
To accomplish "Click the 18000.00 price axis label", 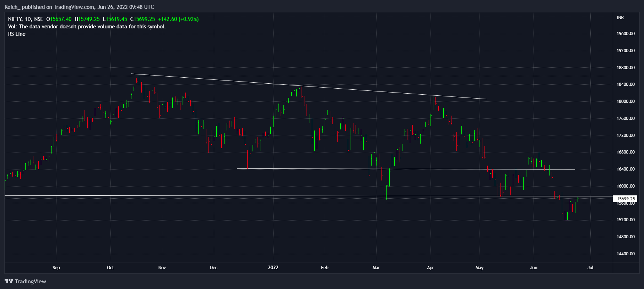I will click(626, 101).
